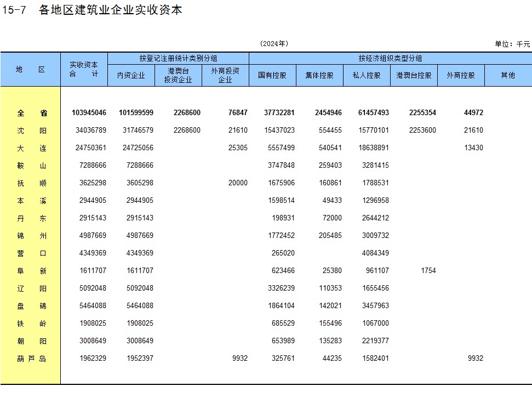Click the 外商控股 column header
Screen dimensions: 532x420
pos(461,76)
